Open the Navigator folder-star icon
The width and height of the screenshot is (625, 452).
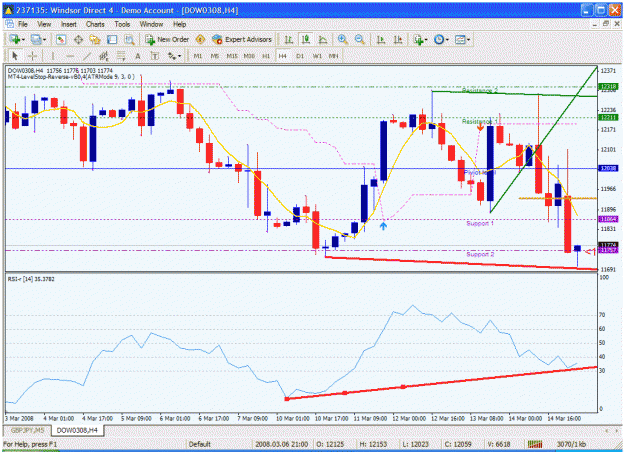coord(95,39)
